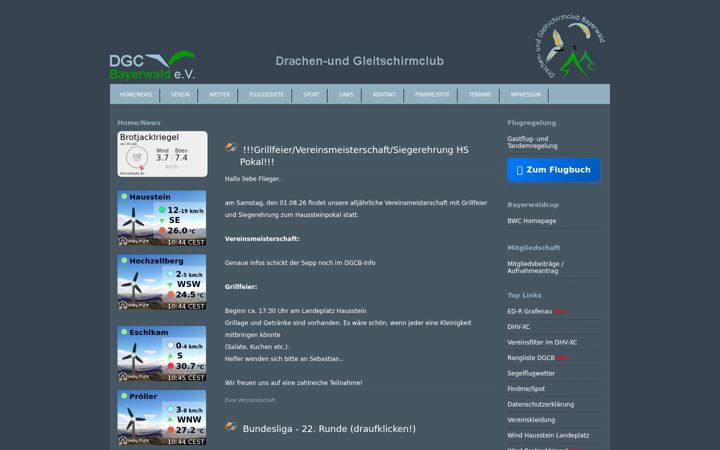Open the Pröller weather station widget
Viewport: 720px width, 450px height.
point(162,417)
